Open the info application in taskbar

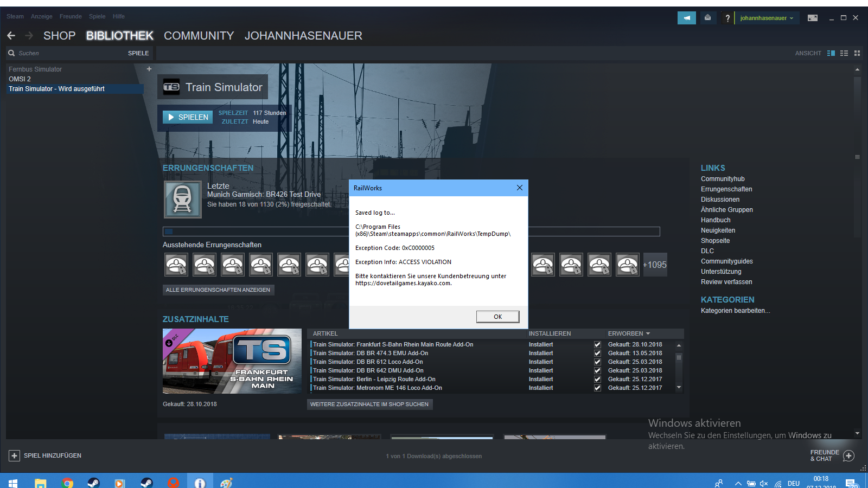(x=200, y=483)
